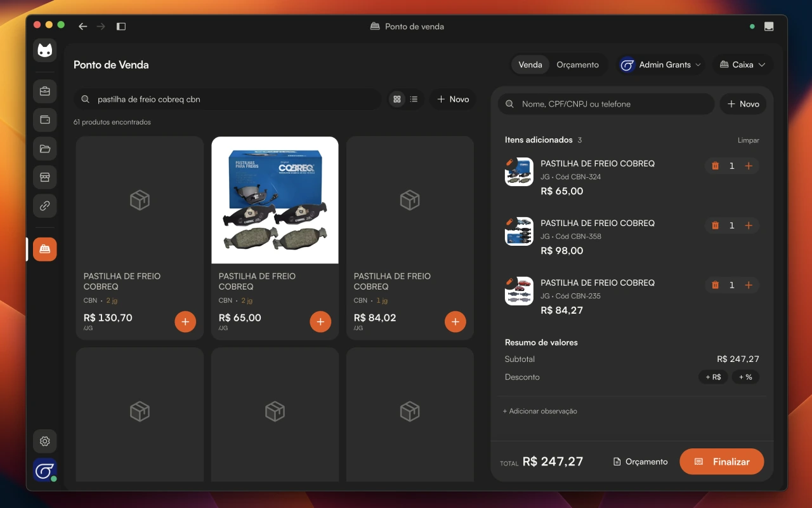This screenshot has height=508, width=812.
Task: Click price R$ 98,00 in cart
Action: pyautogui.click(x=562, y=251)
